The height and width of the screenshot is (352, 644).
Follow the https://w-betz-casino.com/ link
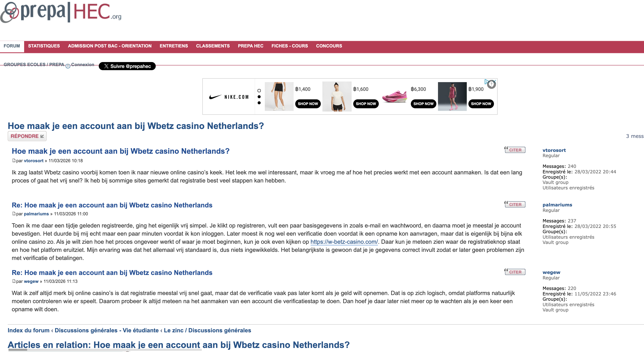pyautogui.click(x=344, y=242)
